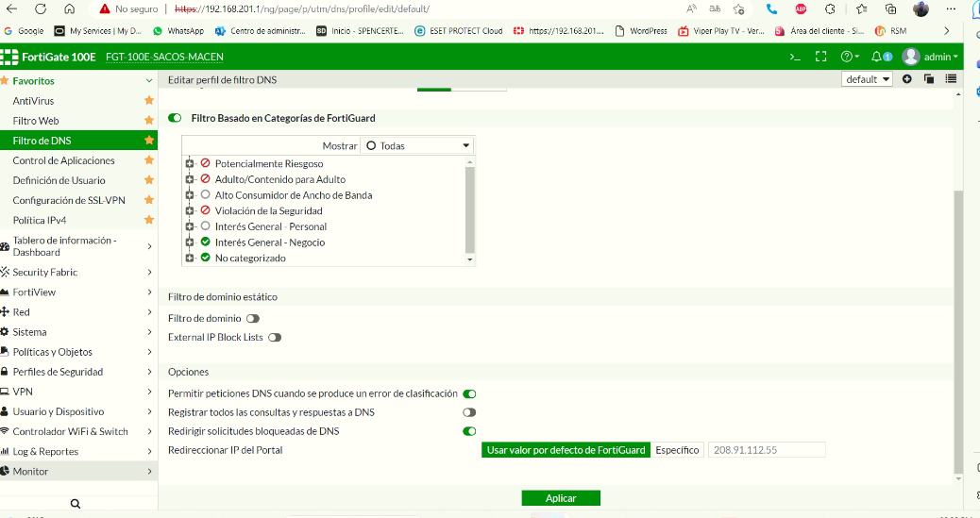Click the portal IP address field
The width and height of the screenshot is (980, 518).
(x=766, y=450)
